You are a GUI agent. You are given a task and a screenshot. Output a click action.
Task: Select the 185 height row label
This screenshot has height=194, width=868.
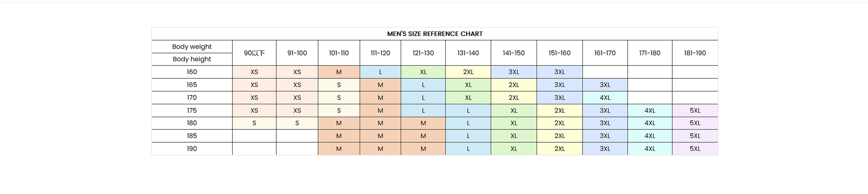(192, 136)
